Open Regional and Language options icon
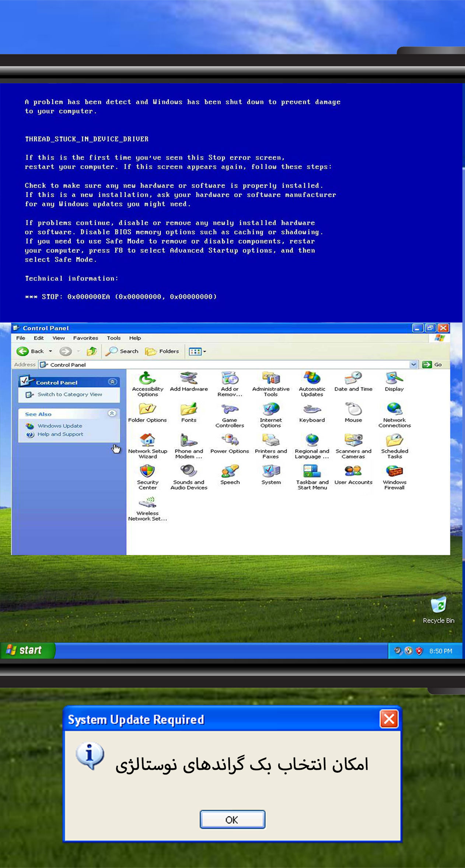 coord(312,446)
